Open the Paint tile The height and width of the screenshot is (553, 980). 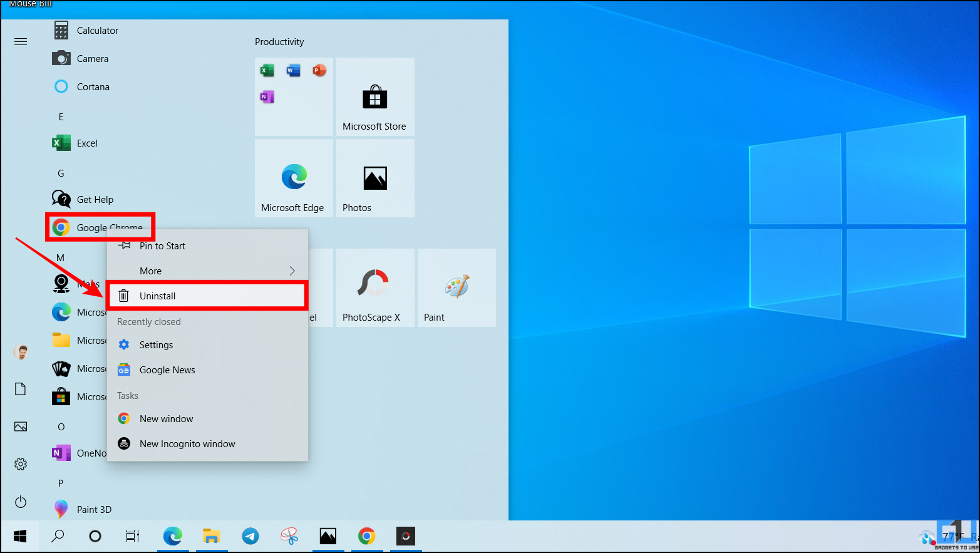[456, 288]
